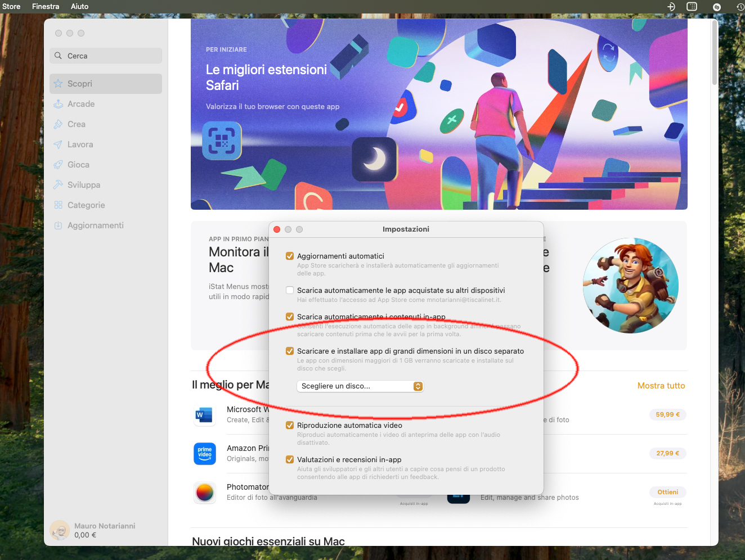Open Amazon Prime Video app icon
The height and width of the screenshot is (560, 745).
point(205,454)
